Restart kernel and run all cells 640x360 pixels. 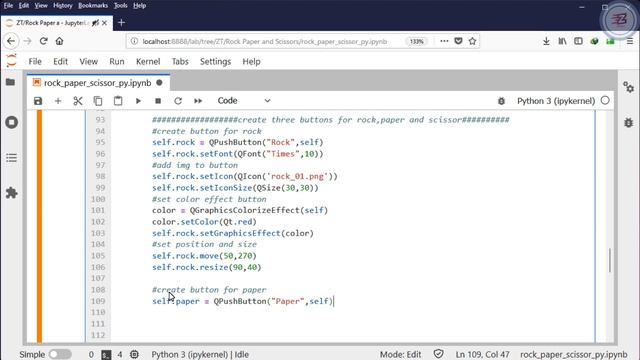point(198,101)
